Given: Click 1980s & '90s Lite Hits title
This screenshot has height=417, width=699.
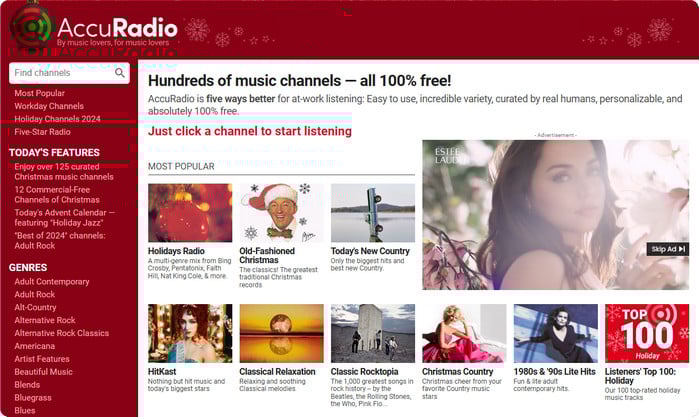Looking at the screenshot, I should (555, 372).
